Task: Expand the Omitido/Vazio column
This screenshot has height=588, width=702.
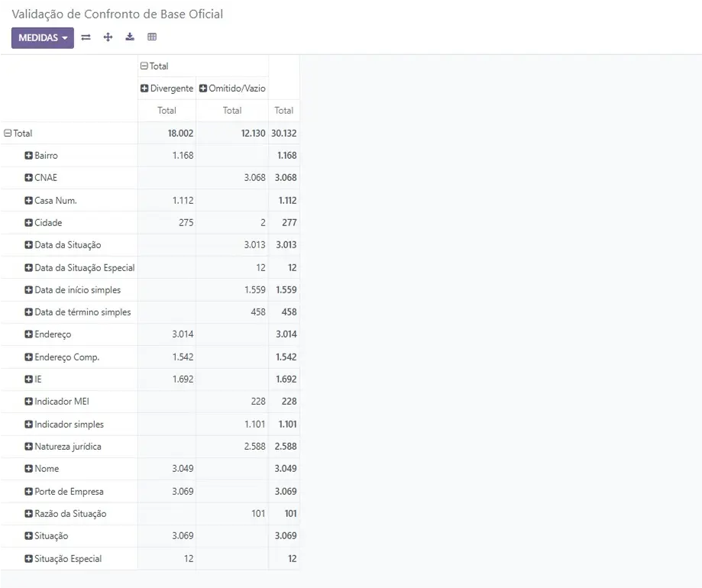Action: click(x=232, y=89)
